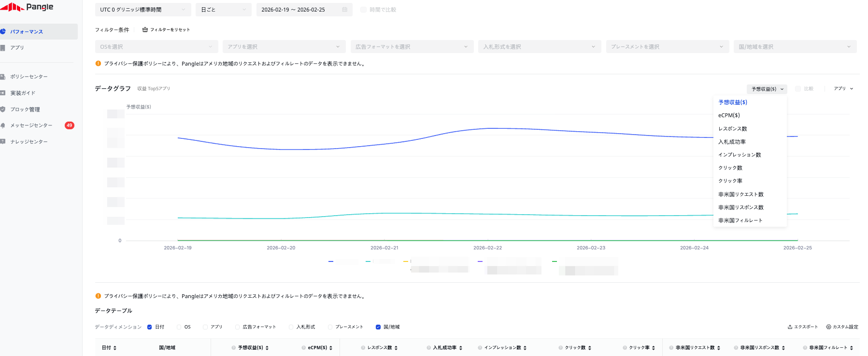Image resolution: width=868 pixels, height=356 pixels.
Task: Open the 広告フォーマットを選択 dropdown
Action: click(x=412, y=47)
